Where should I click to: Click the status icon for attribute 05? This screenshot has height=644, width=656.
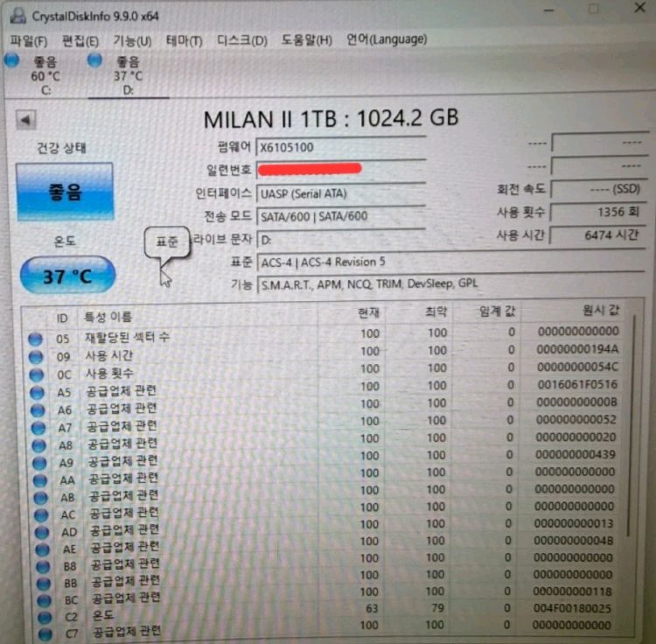point(36,339)
